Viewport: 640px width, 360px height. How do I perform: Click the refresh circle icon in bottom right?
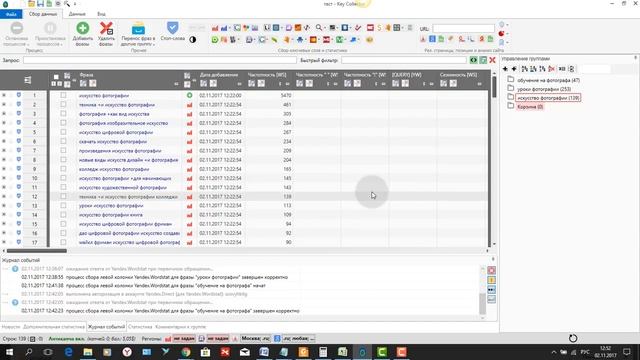pos(573,338)
